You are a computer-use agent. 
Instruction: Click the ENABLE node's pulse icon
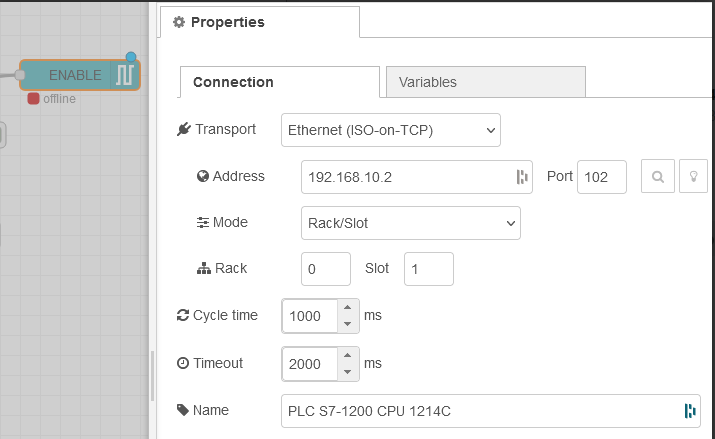(125, 75)
